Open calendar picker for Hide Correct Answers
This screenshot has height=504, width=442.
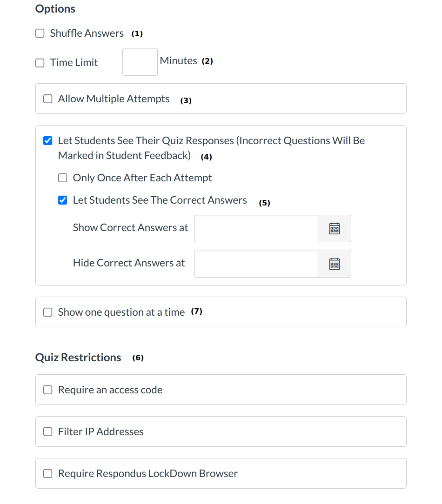(334, 264)
